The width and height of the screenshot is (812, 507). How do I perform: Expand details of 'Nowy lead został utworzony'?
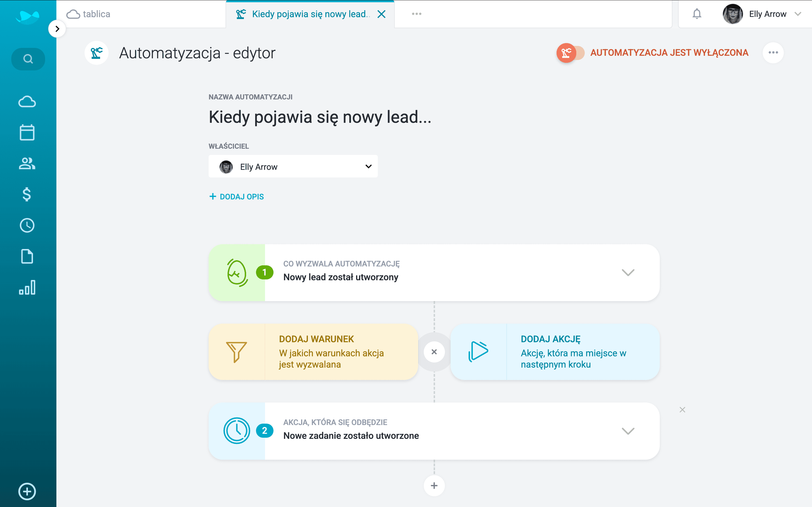(628, 272)
